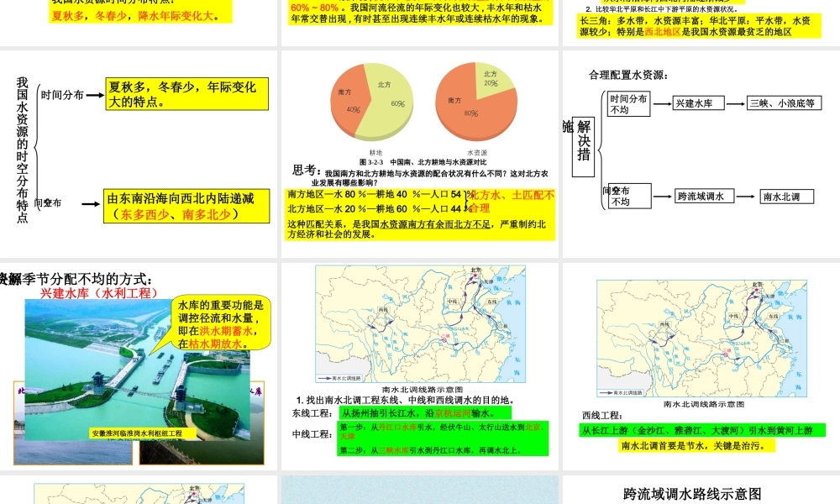Click the line '2. 比较华北平原和长江中下游平原的水资源状况'
The height and width of the screenshot is (504, 840).
tap(661, 9)
